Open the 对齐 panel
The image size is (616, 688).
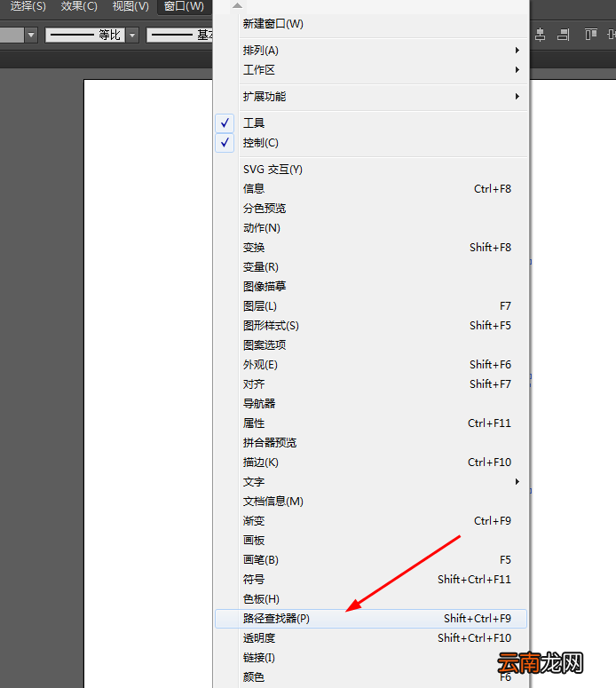pyautogui.click(x=371, y=384)
